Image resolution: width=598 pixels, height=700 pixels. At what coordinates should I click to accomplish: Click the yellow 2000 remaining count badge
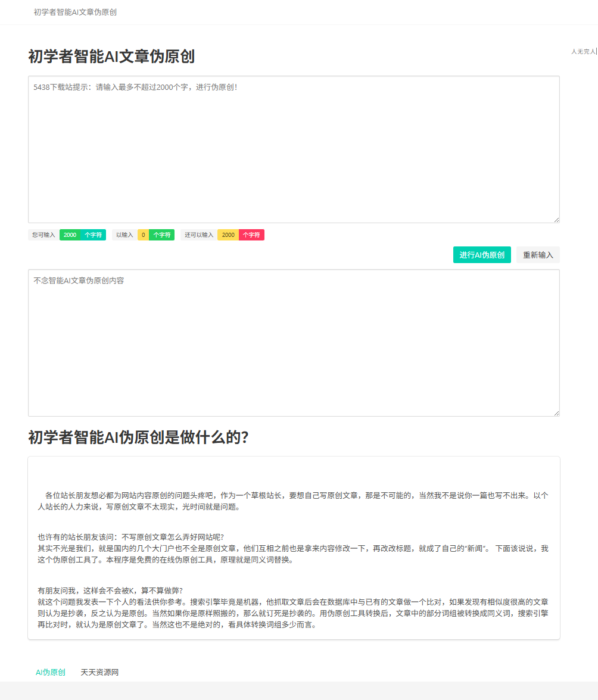228,235
